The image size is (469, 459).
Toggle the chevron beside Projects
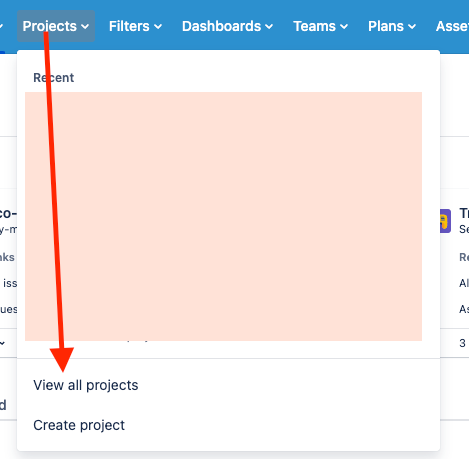coord(85,27)
